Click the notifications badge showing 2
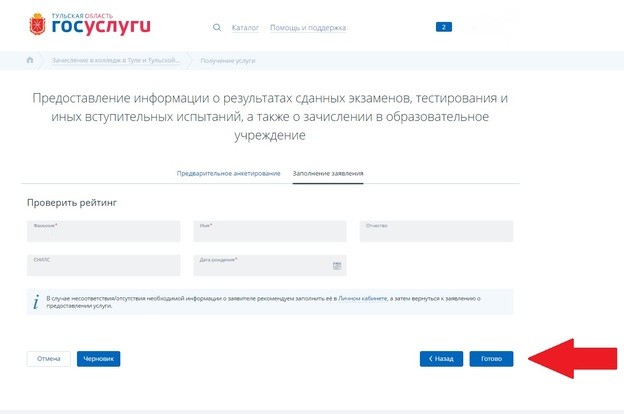The width and height of the screenshot is (624, 414). pyautogui.click(x=444, y=27)
